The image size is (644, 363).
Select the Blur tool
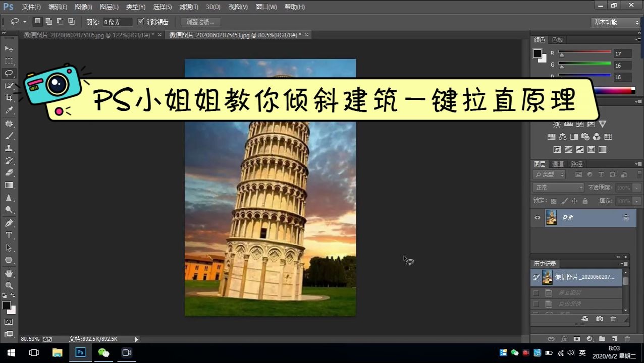point(9,198)
